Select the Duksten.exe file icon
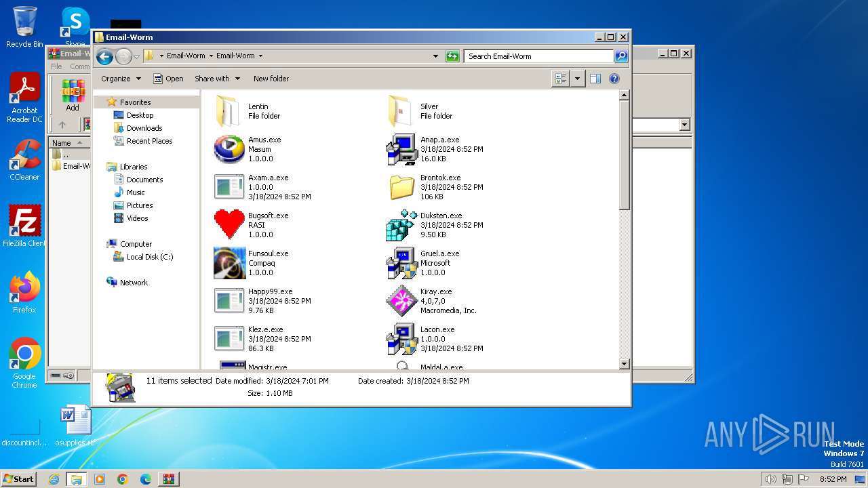Screen dimensions: 868x488 (x=401, y=225)
